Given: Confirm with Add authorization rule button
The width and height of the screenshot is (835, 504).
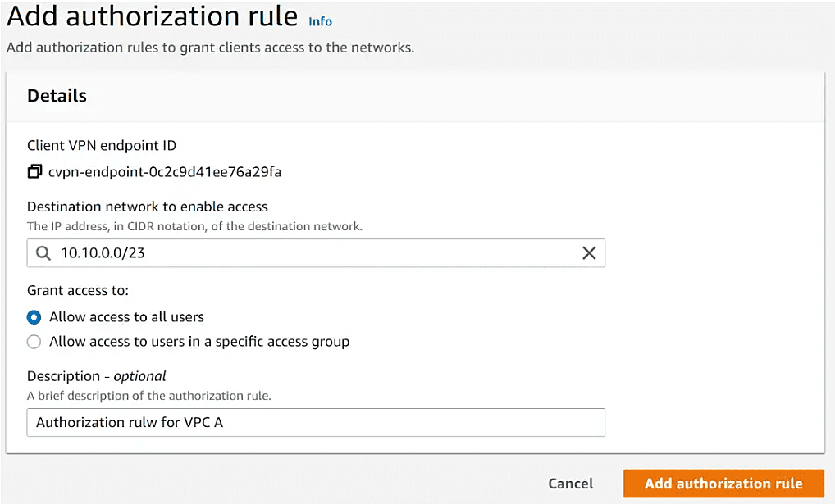Looking at the screenshot, I should (723, 484).
